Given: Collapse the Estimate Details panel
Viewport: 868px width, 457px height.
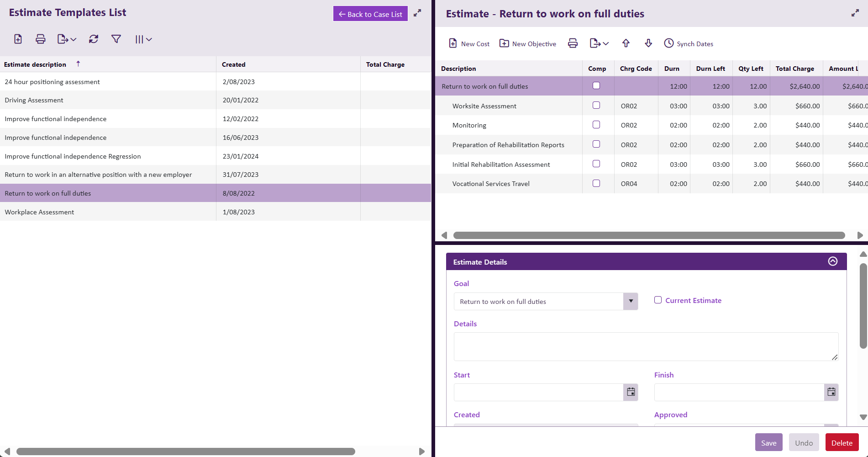Looking at the screenshot, I should [833, 261].
